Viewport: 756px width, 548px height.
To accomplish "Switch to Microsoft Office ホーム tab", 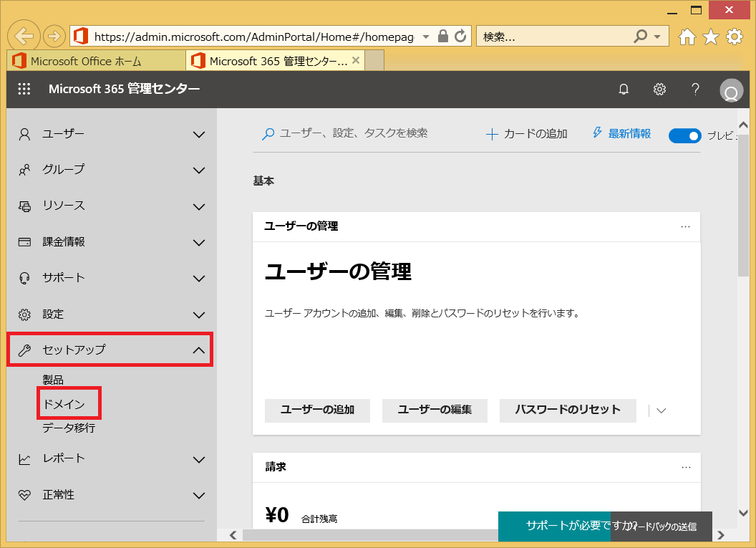I will point(97,61).
